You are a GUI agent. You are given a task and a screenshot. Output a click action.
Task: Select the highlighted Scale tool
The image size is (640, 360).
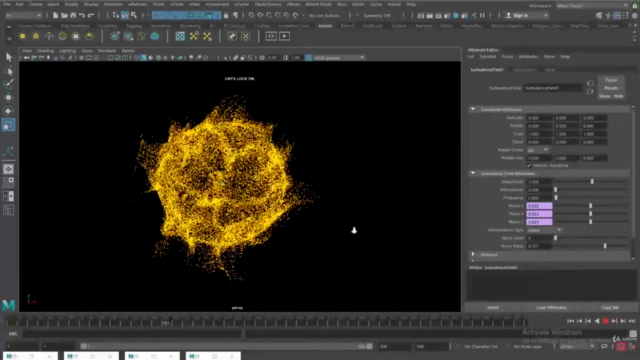9,125
